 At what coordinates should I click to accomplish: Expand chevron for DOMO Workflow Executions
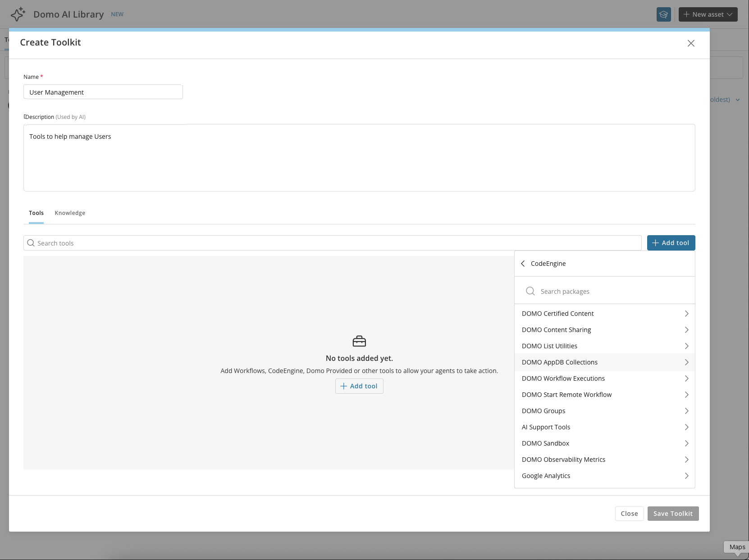pos(686,378)
